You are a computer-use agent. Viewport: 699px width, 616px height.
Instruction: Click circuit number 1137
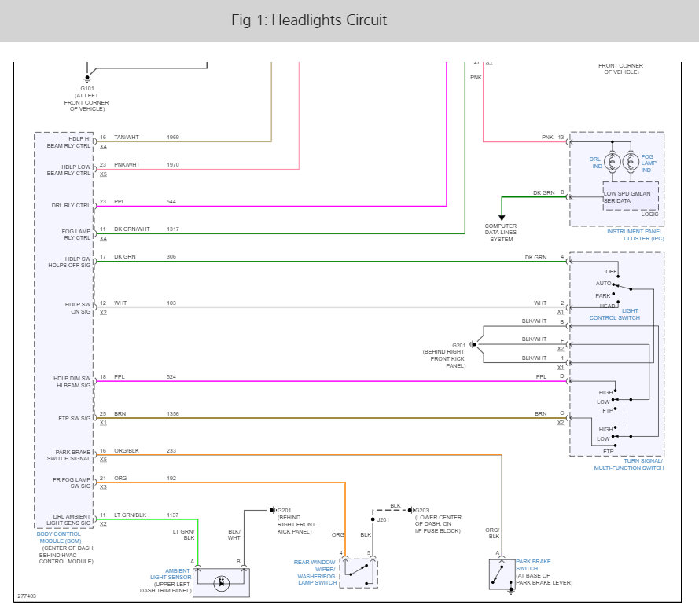173,515
